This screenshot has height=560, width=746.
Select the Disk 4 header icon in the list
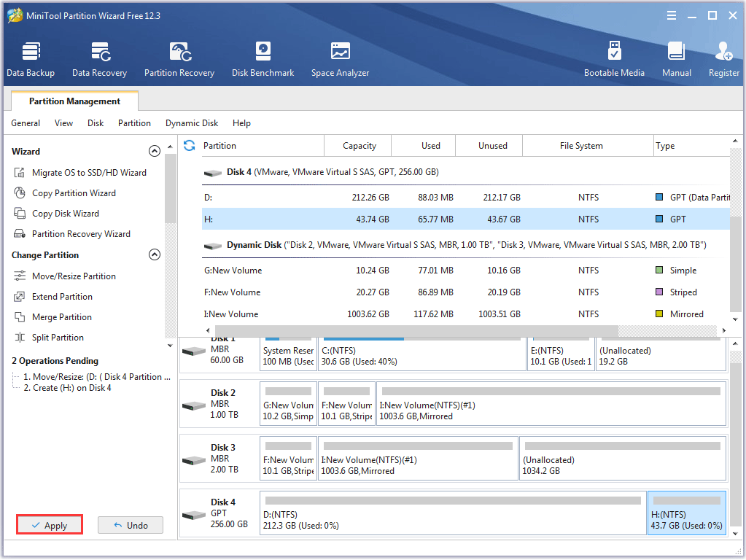pyautogui.click(x=213, y=173)
